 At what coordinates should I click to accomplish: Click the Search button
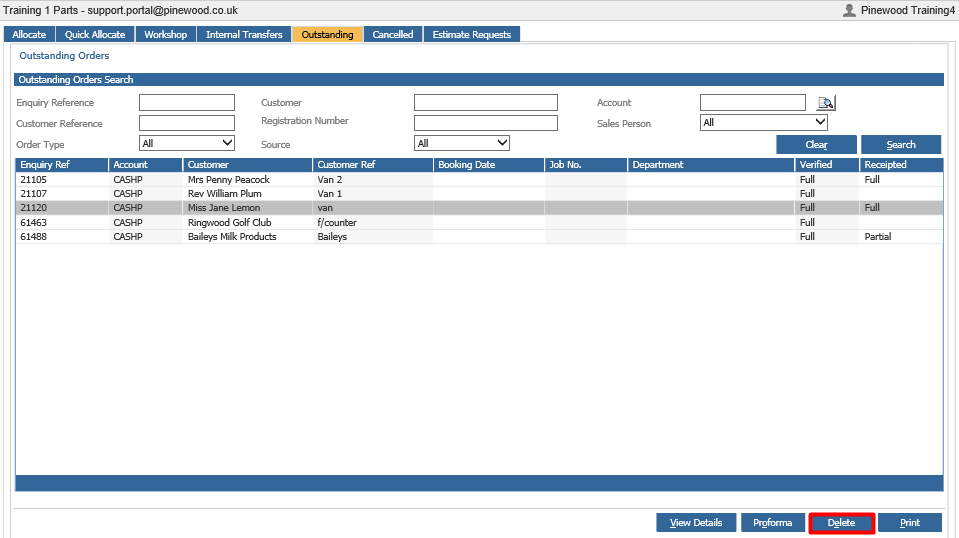(901, 145)
